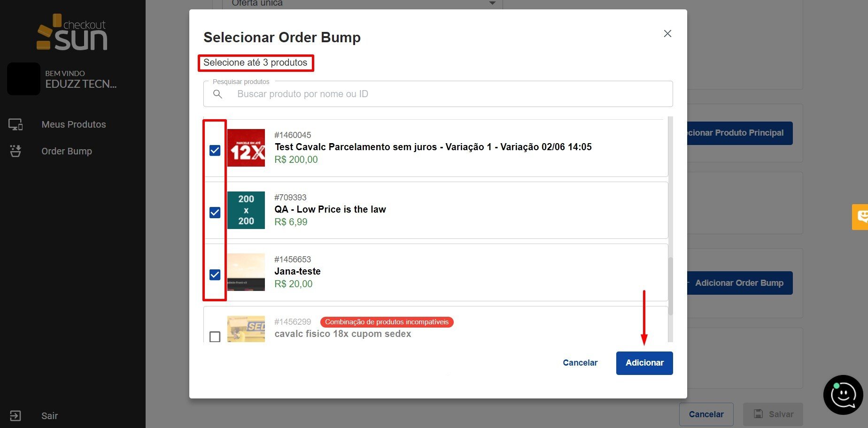Expand the Oferta única dropdown
The image size is (868, 428).
pyautogui.click(x=492, y=4)
